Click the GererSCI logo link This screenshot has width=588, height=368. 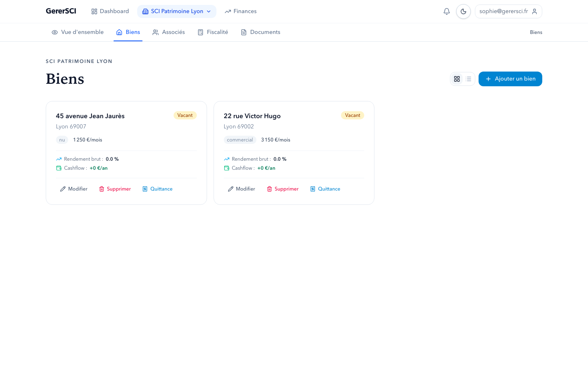click(x=61, y=11)
